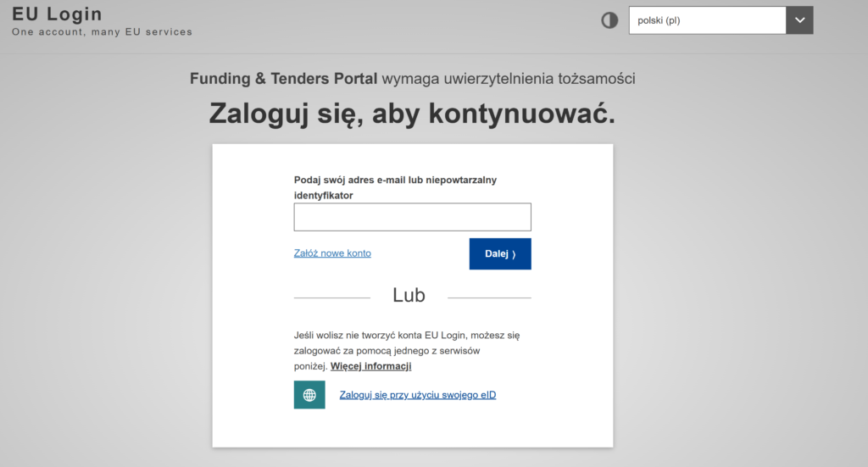Click the Dalej button
The image size is (868, 467).
pos(500,254)
